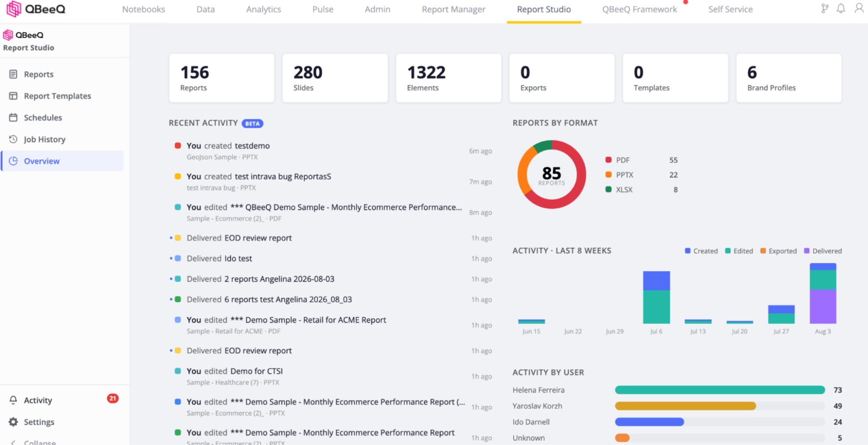This screenshot has height=445, width=868.
Task: Open the QBeeQ Demo Sample Monthly Ecommerce entry
Action: click(x=332, y=212)
